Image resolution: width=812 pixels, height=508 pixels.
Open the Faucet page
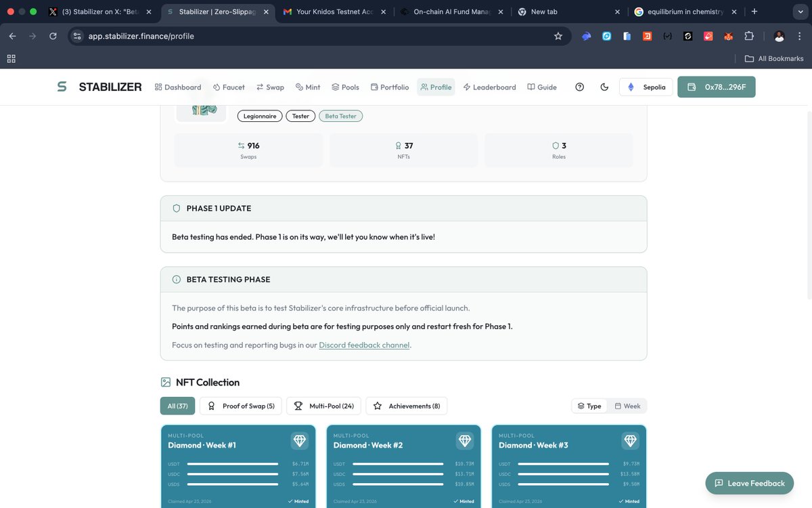pyautogui.click(x=229, y=87)
